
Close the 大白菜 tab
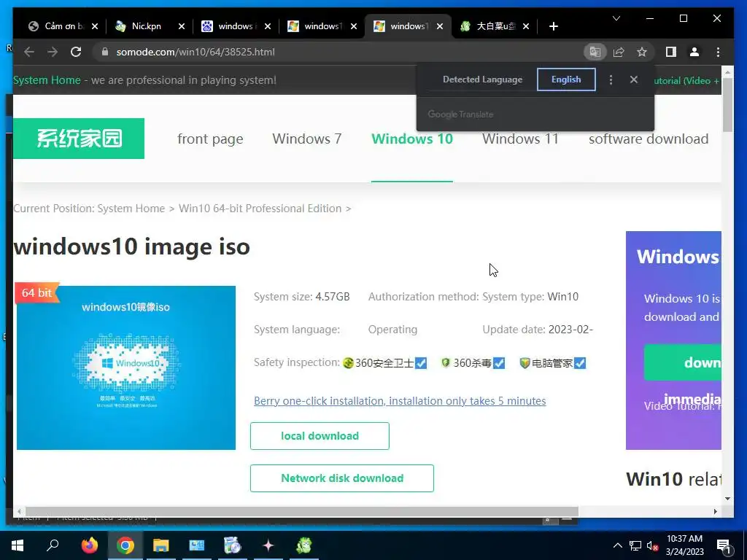526,26
